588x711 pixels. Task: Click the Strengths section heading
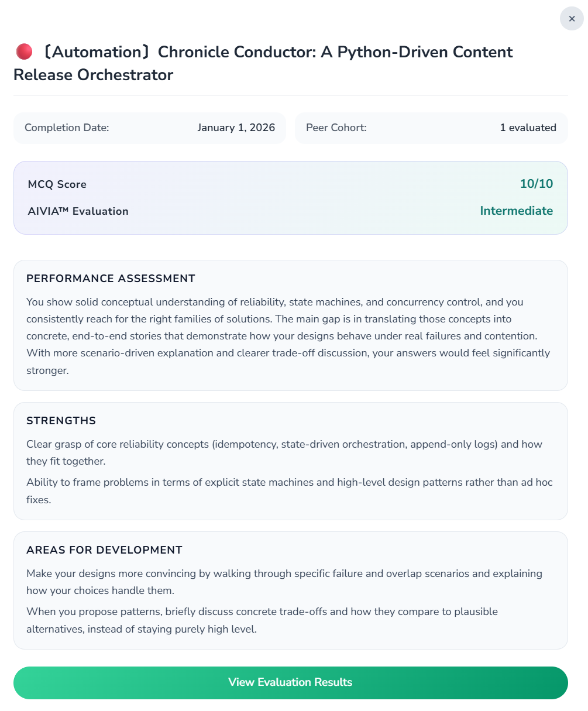point(61,421)
